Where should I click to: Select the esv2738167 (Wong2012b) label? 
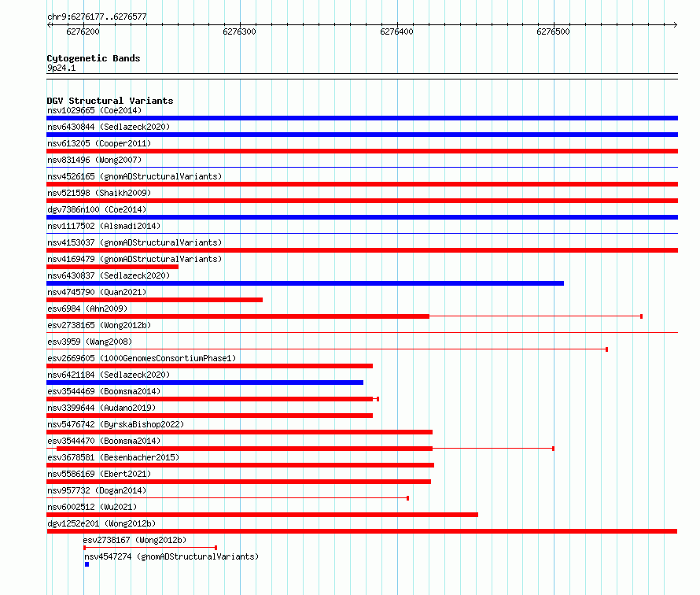pyautogui.click(x=134, y=540)
